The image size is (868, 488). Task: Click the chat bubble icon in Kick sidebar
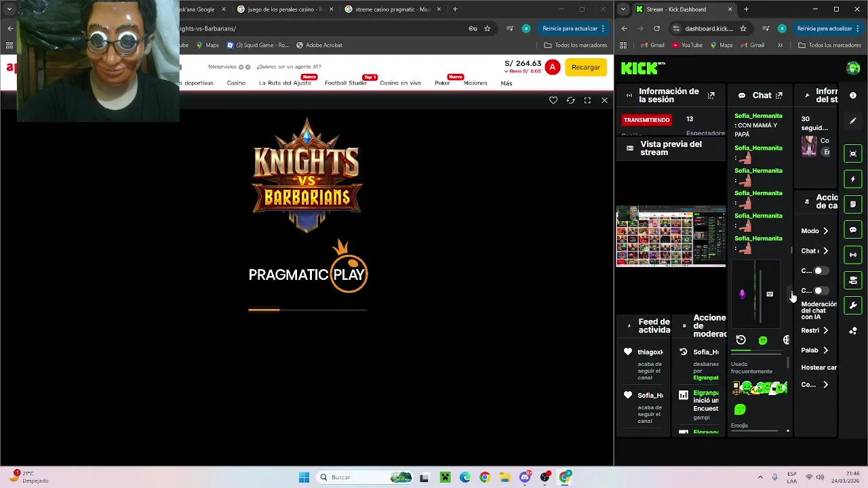tap(853, 230)
